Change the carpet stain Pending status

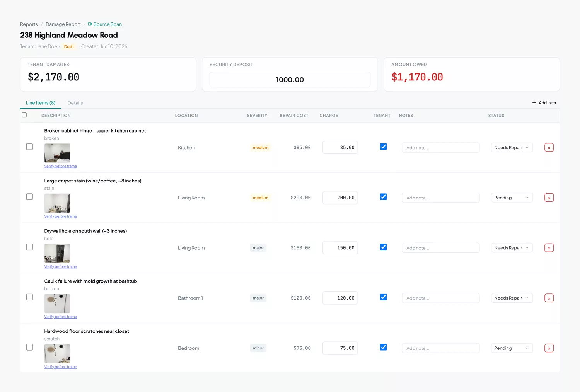point(512,198)
